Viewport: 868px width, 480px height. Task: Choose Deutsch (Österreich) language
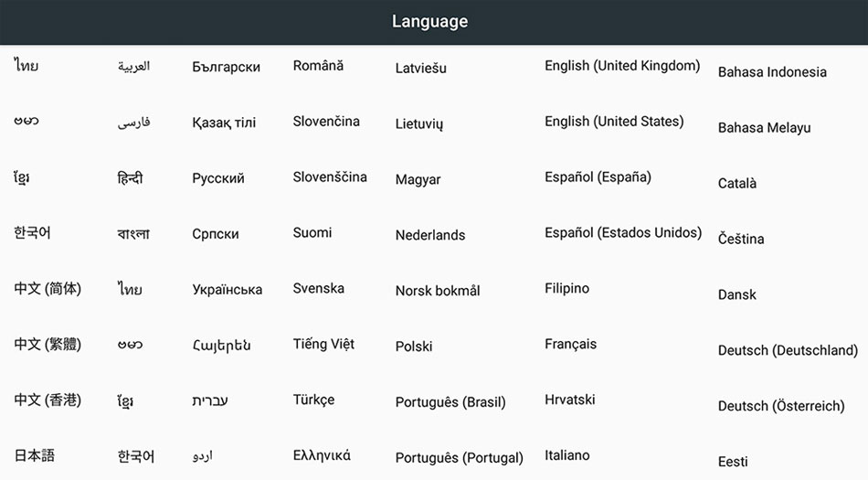[781, 406]
